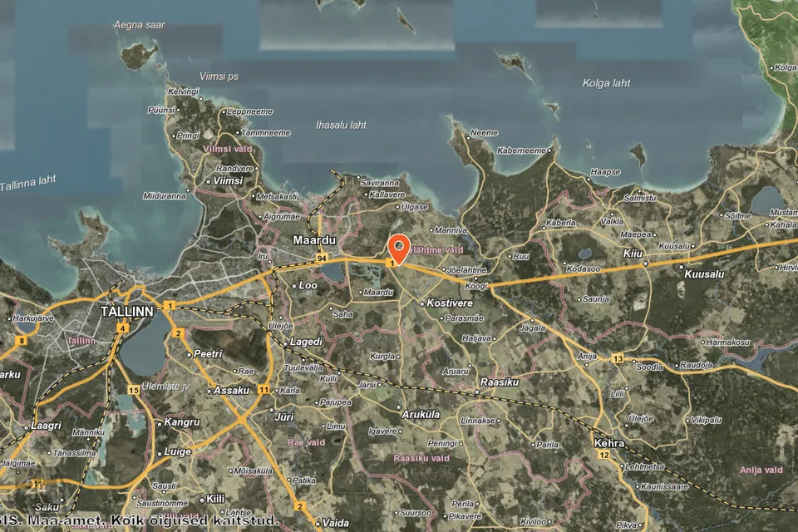Click the Kiili label
The width and height of the screenshot is (798, 532).
pyautogui.click(x=215, y=499)
